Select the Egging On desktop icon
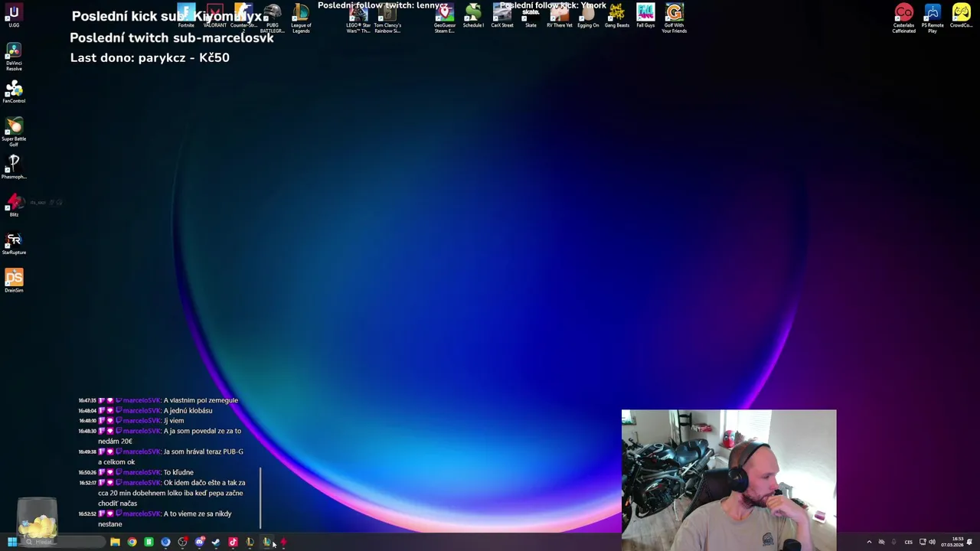980x551 pixels. [x=588, y=16]
